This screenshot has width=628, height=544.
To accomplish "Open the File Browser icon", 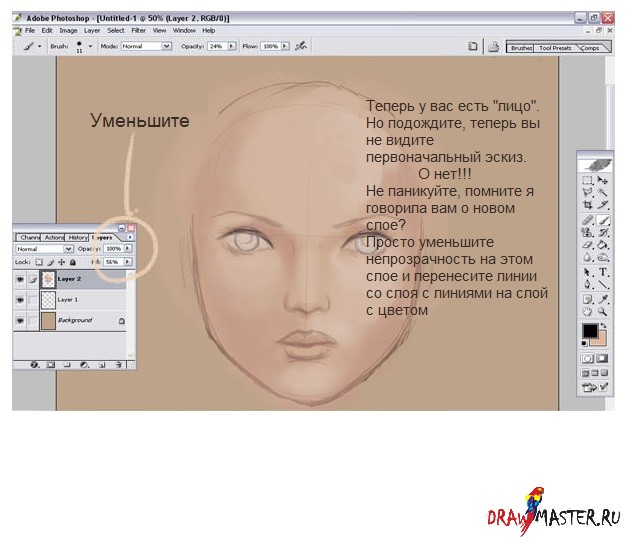I will pyautogui.click(x=493, y=47).
